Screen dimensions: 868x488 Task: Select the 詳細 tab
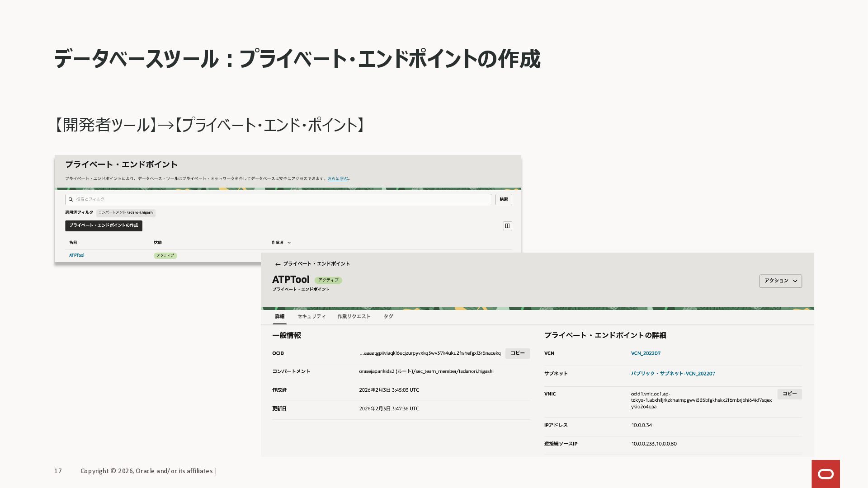(x=279, y=316)
